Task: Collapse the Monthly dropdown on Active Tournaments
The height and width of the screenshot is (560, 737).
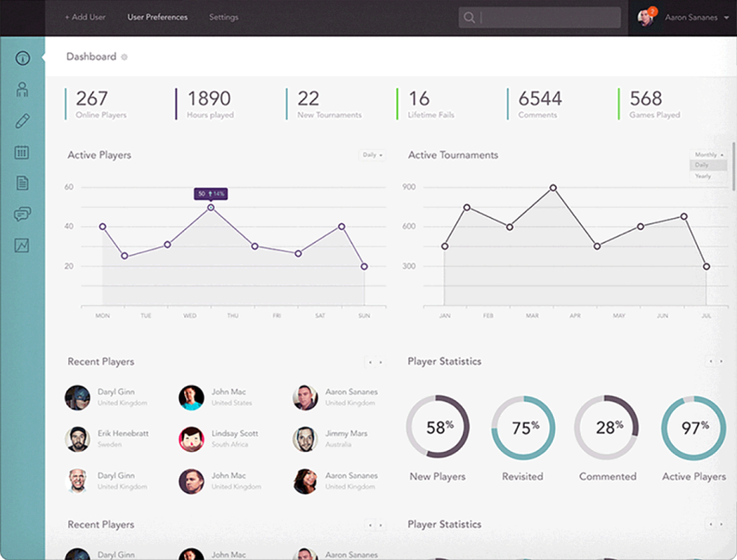Action: [x=708, y=155]
